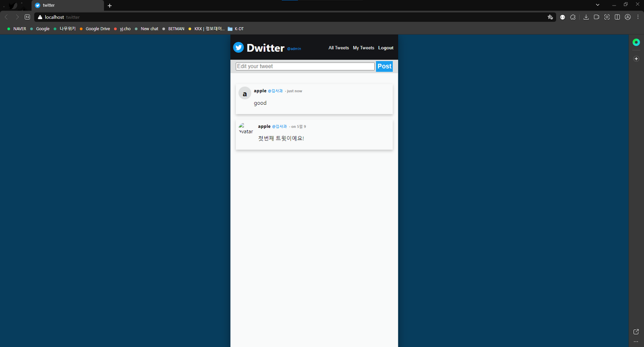Open the KRX 정보데이 bookmark

(206, 29)
